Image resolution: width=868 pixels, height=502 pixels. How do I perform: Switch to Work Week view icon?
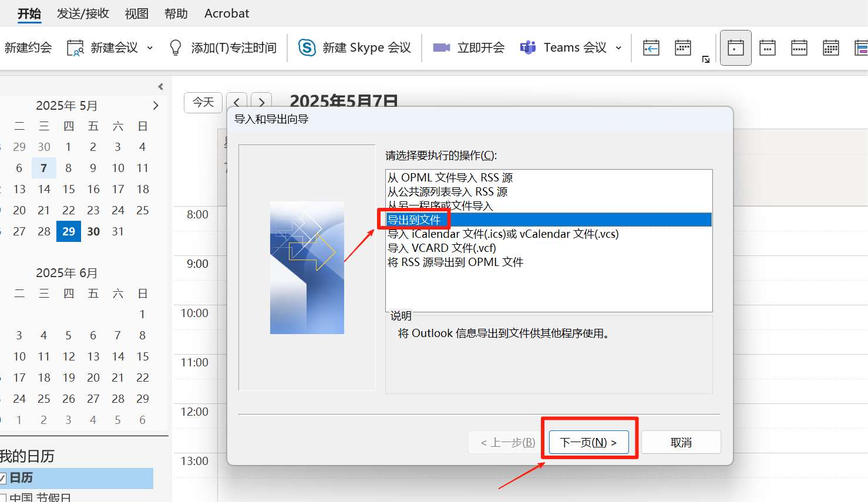click(x=767, y=48)
